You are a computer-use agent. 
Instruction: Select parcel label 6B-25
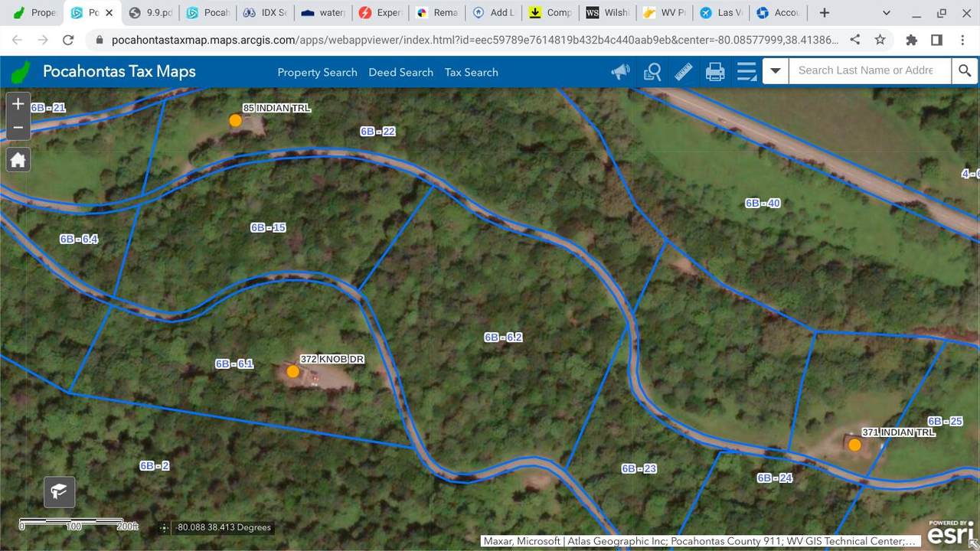click(x=945, y=422)
